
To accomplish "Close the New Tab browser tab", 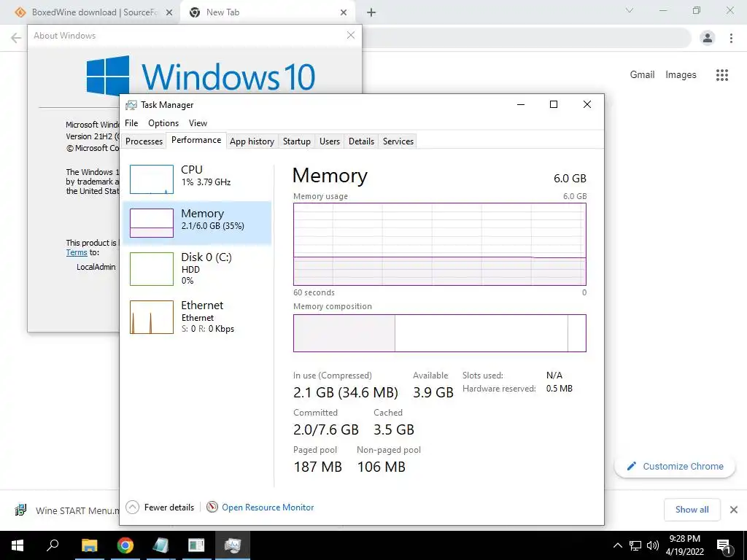I will coord(344,12).
